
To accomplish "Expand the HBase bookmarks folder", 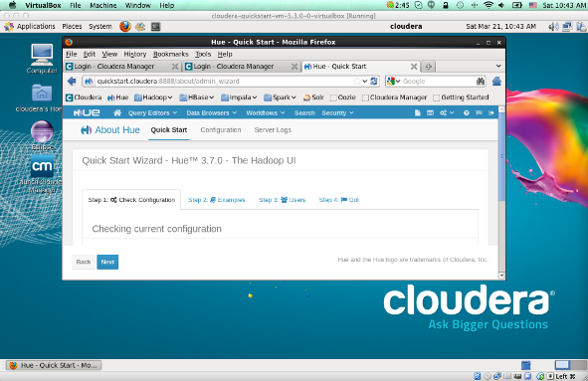I will (197, 97).
